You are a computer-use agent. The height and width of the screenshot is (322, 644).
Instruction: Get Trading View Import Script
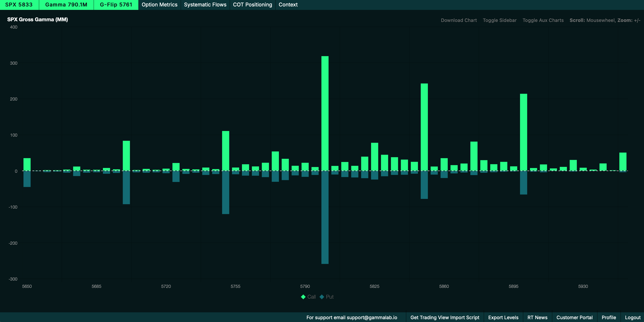tap(445, 317)
